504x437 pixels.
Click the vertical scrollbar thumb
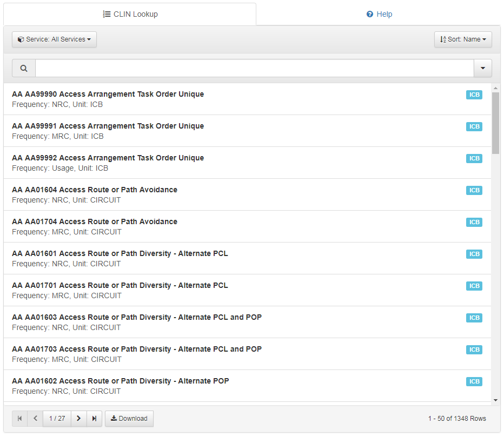coord(495,123)
